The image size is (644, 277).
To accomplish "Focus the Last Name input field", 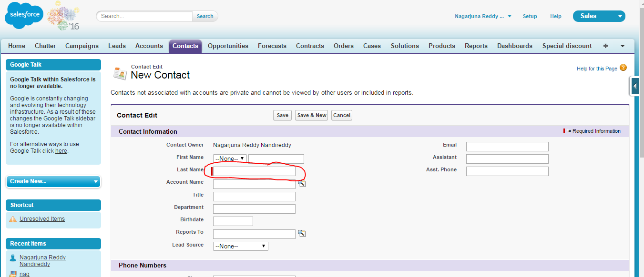I will coord(254,171).
